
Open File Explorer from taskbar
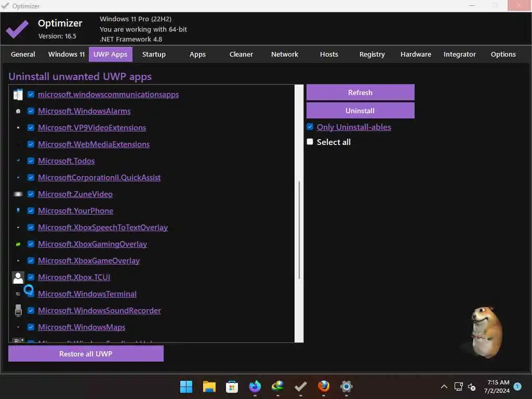(209, 387)
